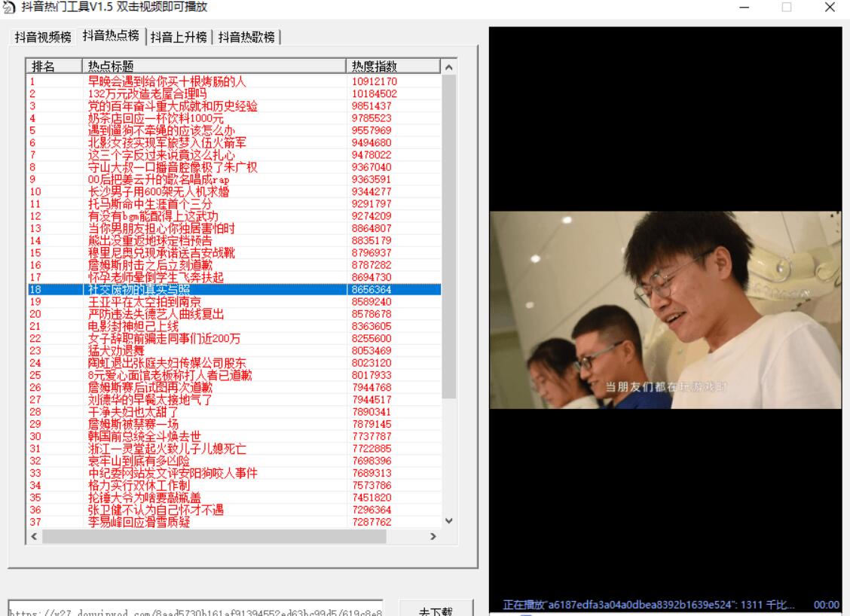Click the horizontal scroll right arrow
This screenshot has height=616, width=850.
(x=433, y=536)
